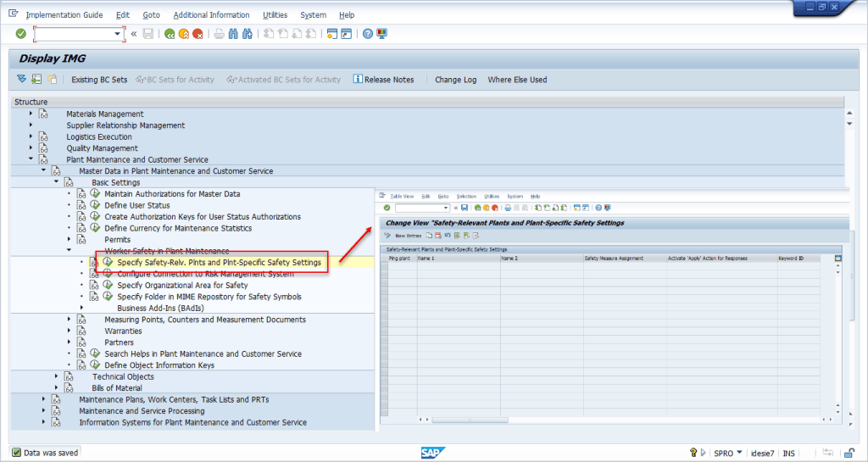Screen dimensions: 868x462
Task: Click the Expand All icon in IMG toolbar
Action: coord(21,79)
